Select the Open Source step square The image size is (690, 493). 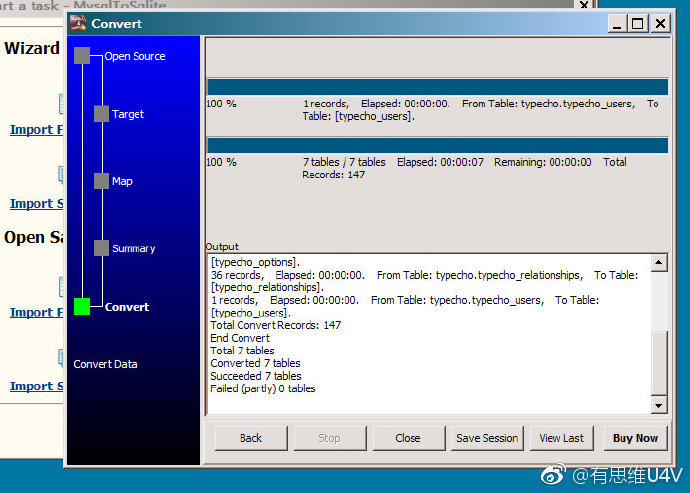[x=82, y=55]
